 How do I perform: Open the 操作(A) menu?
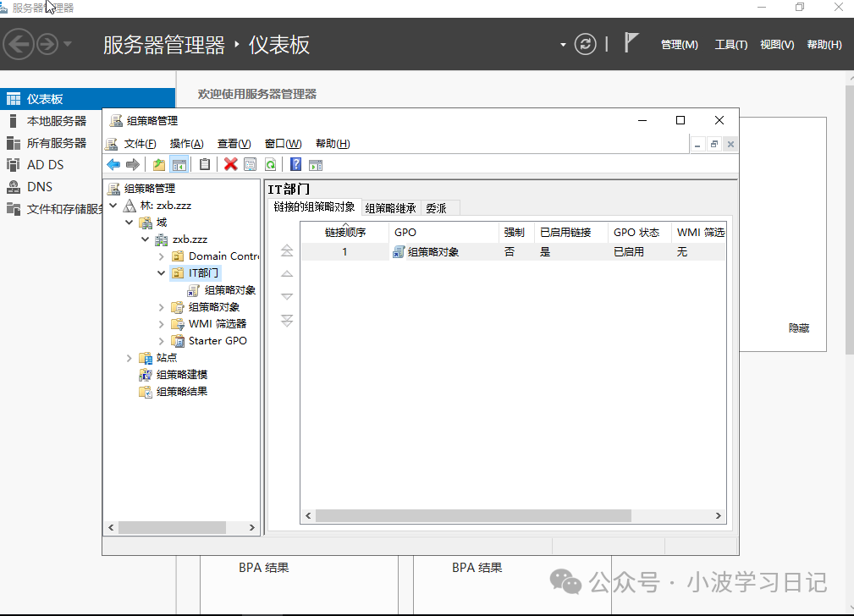click(x=185, y=143)
